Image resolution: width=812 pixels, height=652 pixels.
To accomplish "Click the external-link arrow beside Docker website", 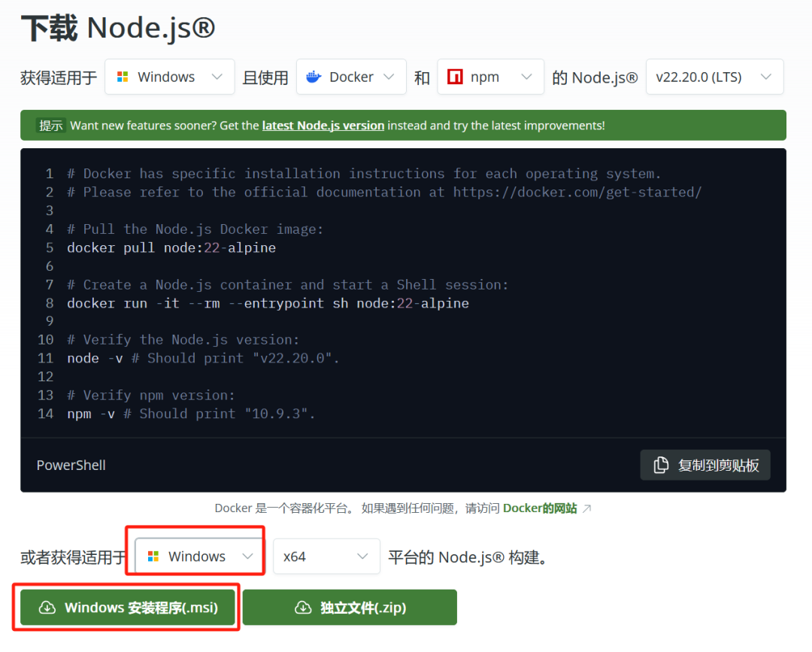I will pyautogui.click(x=586, y=508).
